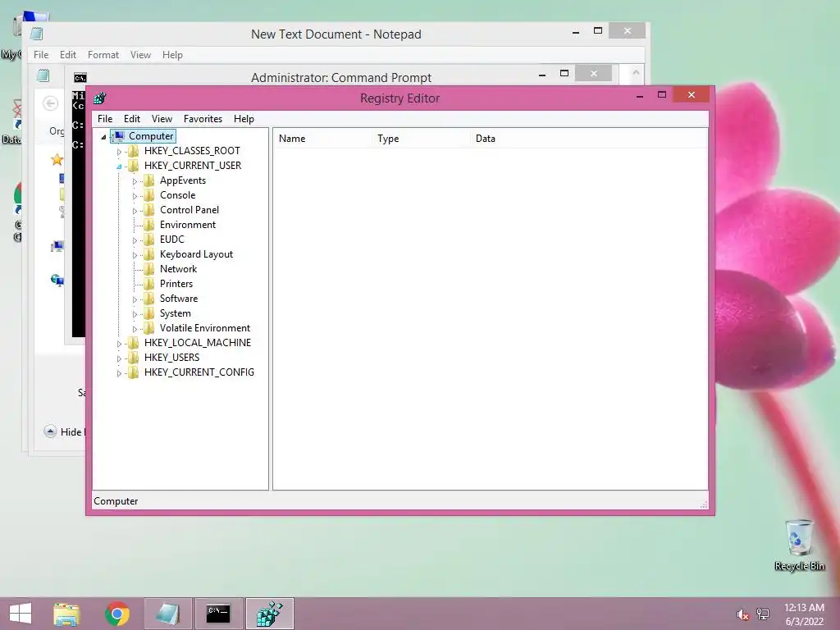
Task: Open the View menu in Registry Editor
Action: click(162, 119)
